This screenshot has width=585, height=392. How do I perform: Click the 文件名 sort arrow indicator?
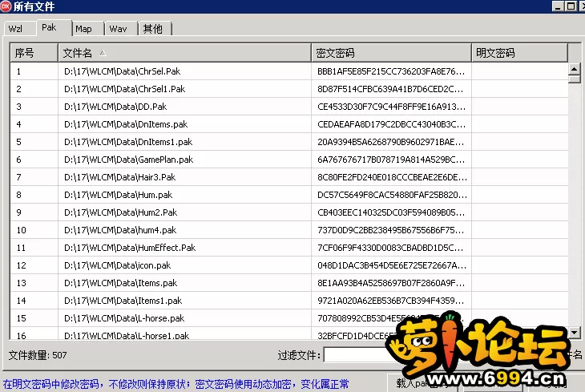(103, 53)
